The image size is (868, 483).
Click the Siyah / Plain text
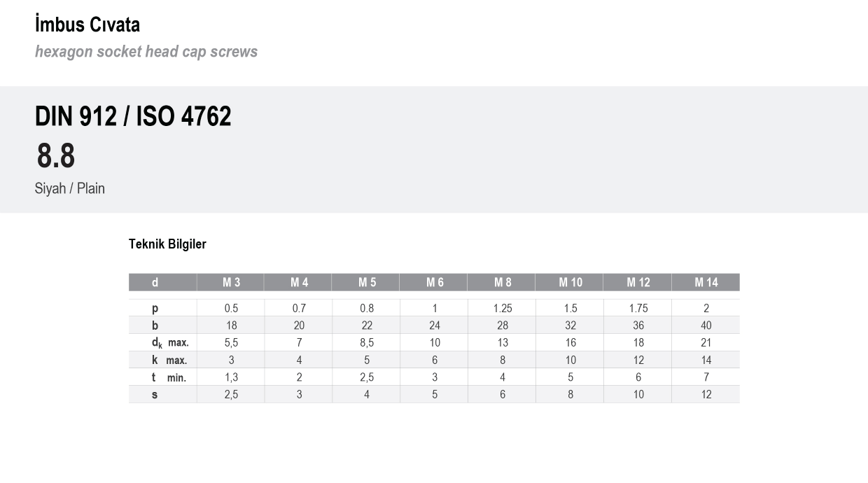point(70,188)
